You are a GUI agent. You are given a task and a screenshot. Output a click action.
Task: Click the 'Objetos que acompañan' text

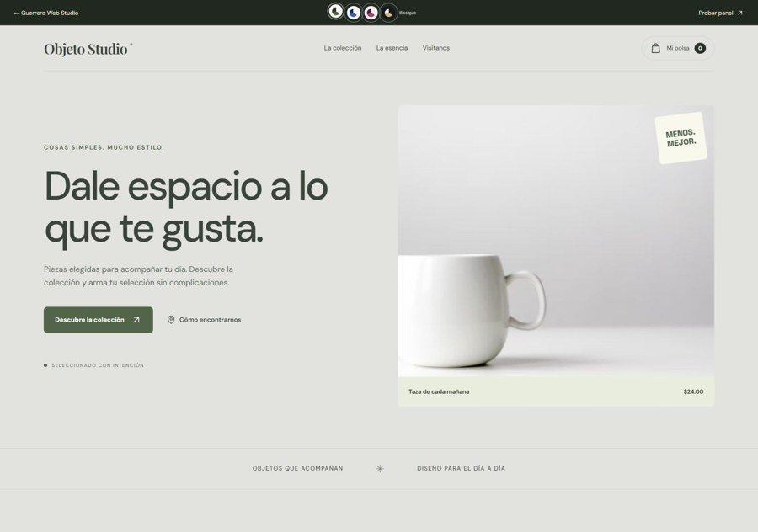(298, 468)
